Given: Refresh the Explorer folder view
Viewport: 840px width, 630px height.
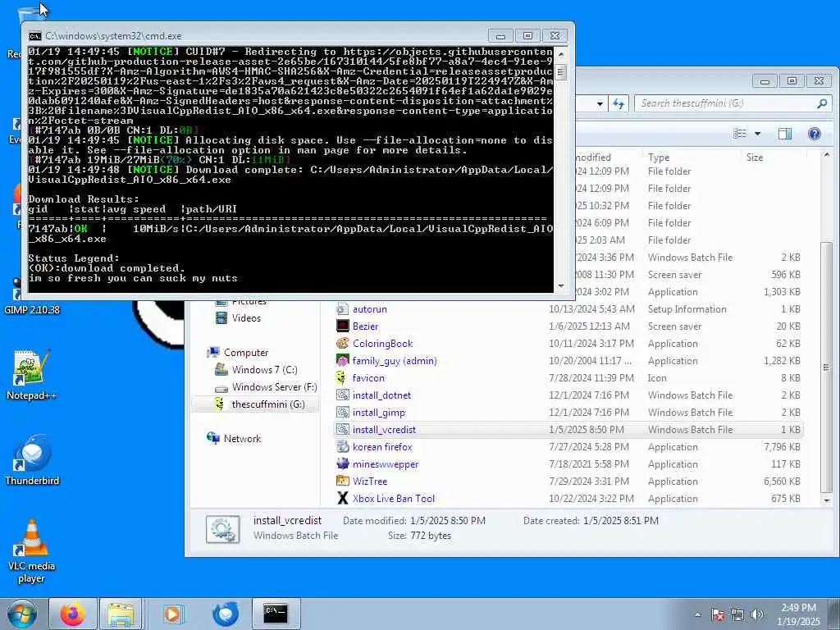Looking at the screenshot, I should pyautogui.click(x=619, y=104).
